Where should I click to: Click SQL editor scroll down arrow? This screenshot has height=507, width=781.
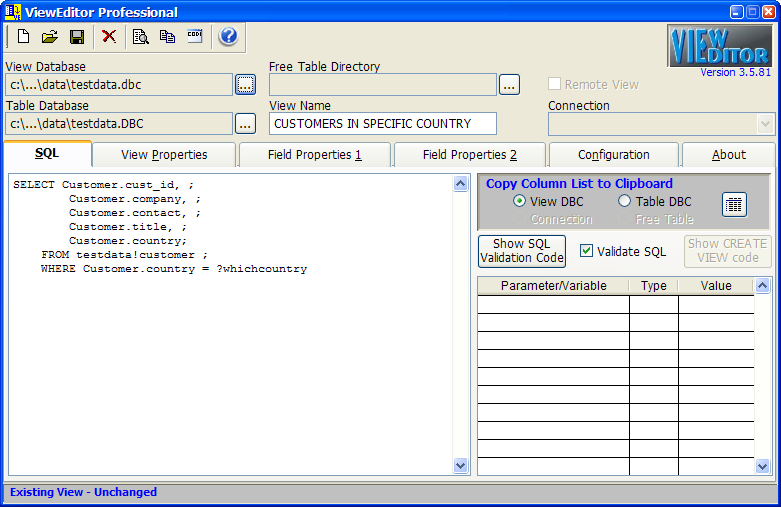(x=461, y=465)
